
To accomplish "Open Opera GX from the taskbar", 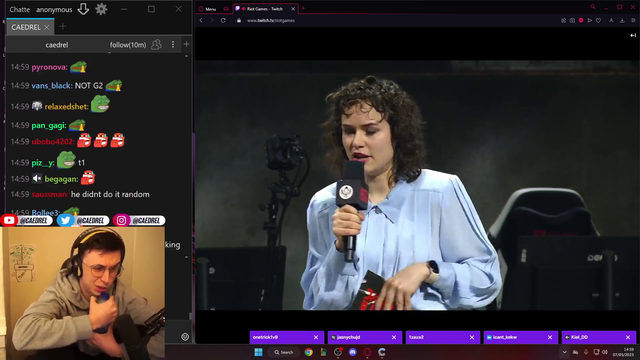I will (367, 352).
